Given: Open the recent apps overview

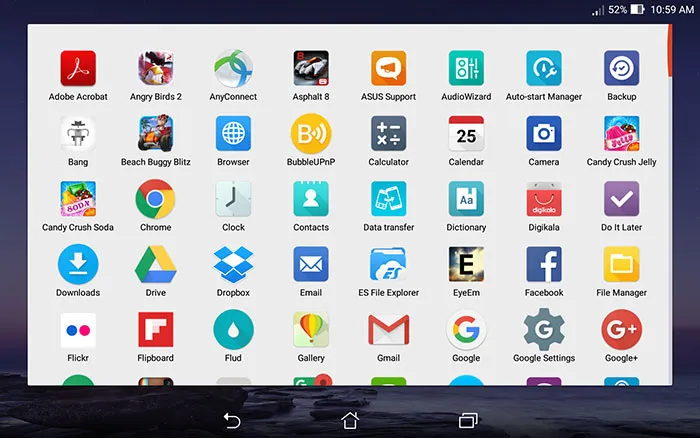Looking at the screenshot, I should point(468,420).
